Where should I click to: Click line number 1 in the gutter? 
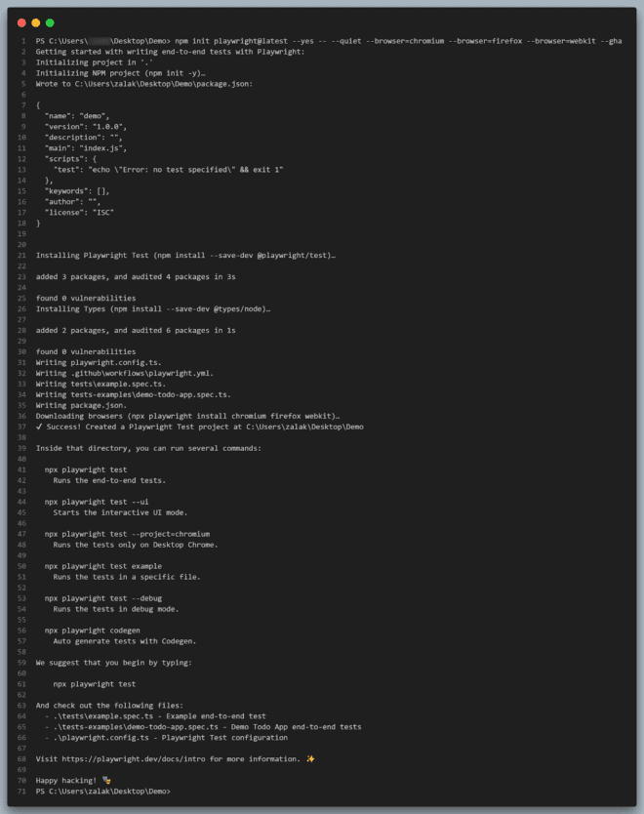tap(23, 41)
